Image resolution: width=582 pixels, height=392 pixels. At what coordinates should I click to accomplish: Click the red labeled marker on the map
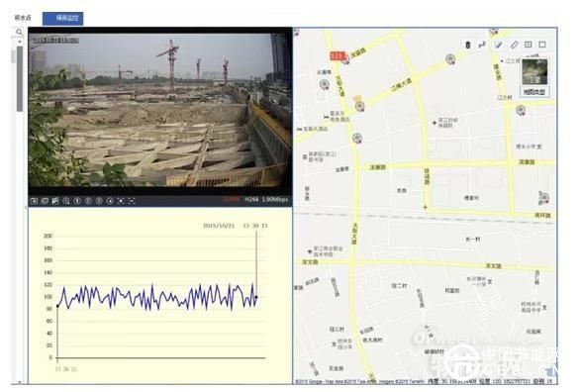click(338, 56)
